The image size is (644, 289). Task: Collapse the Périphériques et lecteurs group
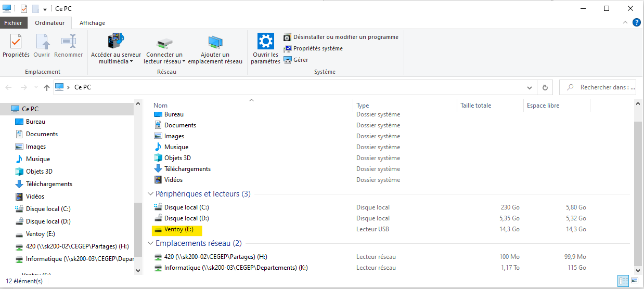pos(151,194)
